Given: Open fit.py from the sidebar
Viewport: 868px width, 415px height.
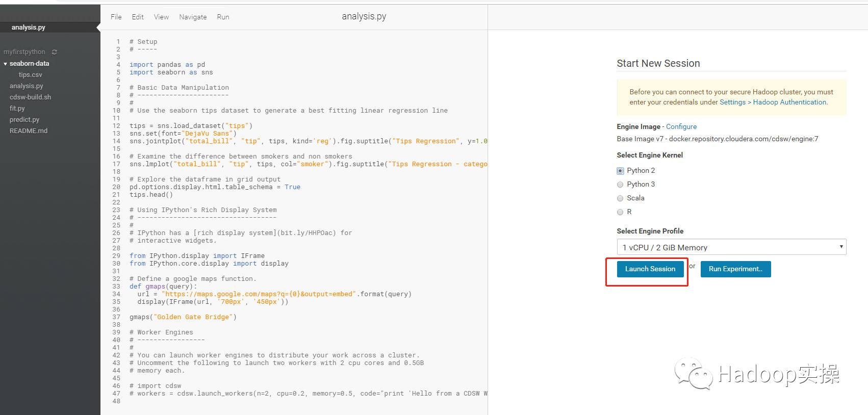Looking at the screenshot, I should pyautogui.click(x=17, y=109).
